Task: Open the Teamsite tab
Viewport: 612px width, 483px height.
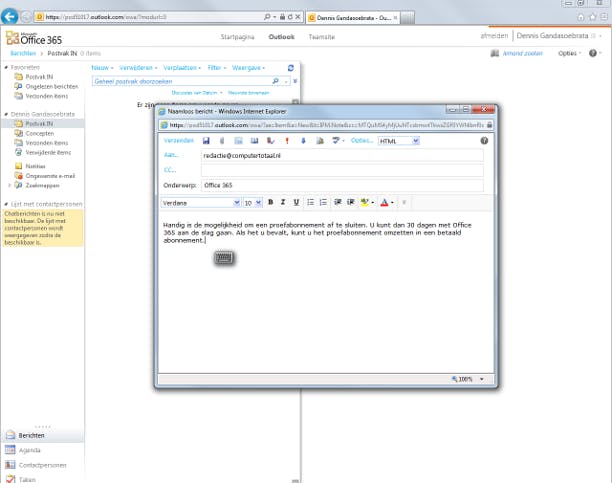Action: (x=322, y=37)
